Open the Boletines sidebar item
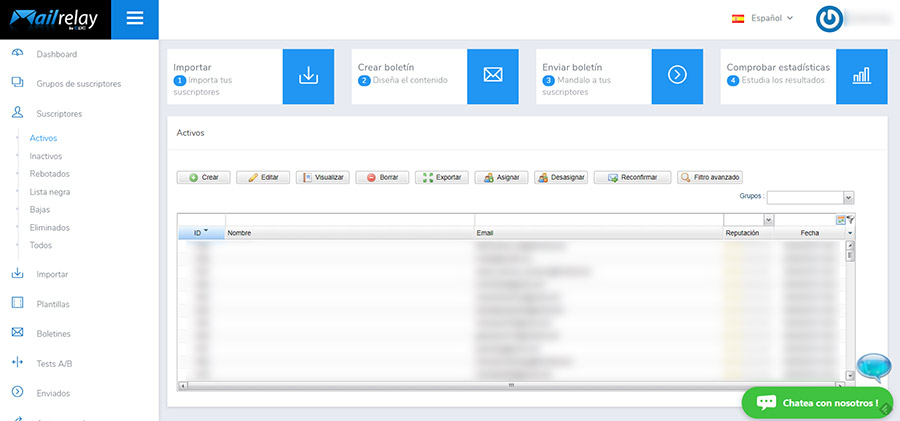 pos(53,334)
